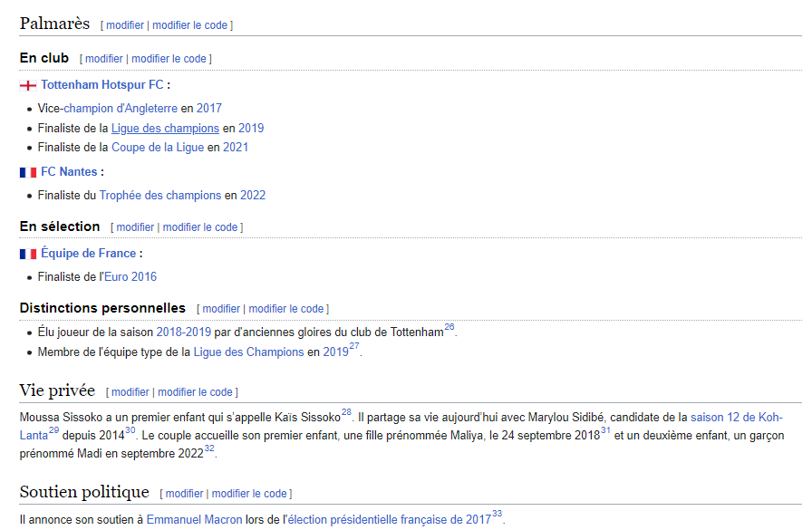Screen dimensions: 812x530
Task: Jump to footnote reference 28
Action: (346, 412)
